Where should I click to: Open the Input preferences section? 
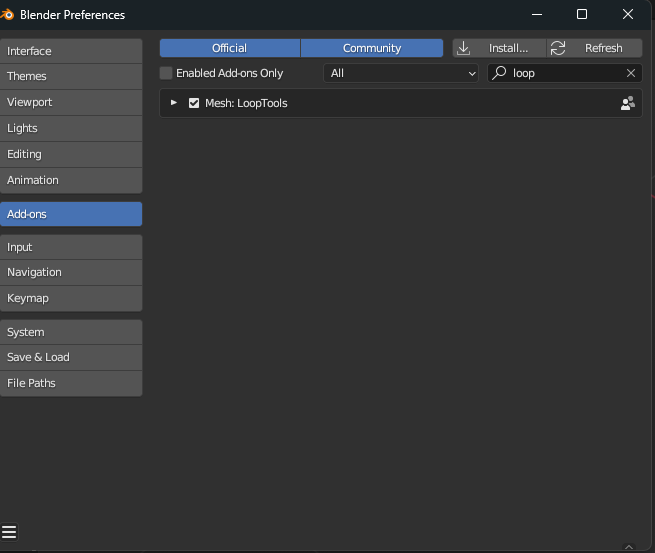click(71, 247)
